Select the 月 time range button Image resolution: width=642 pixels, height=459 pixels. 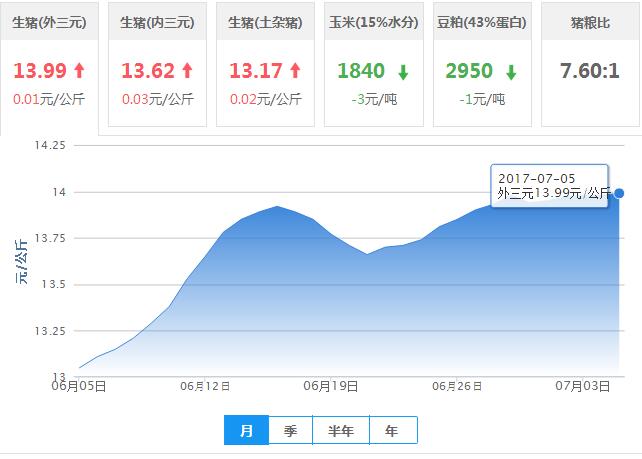246,431
